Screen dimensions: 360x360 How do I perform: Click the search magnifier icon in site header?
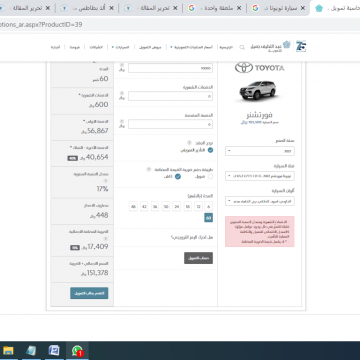242,47
